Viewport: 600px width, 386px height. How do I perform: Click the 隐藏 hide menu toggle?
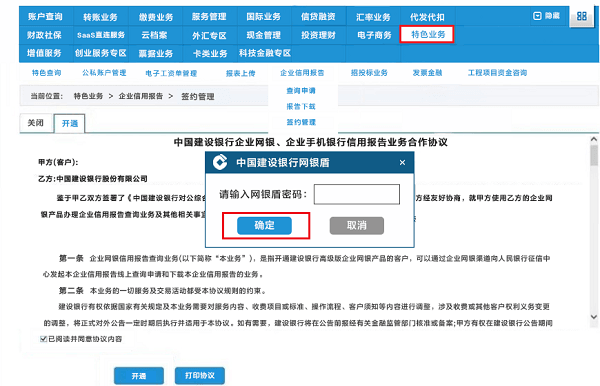point(546,16)
